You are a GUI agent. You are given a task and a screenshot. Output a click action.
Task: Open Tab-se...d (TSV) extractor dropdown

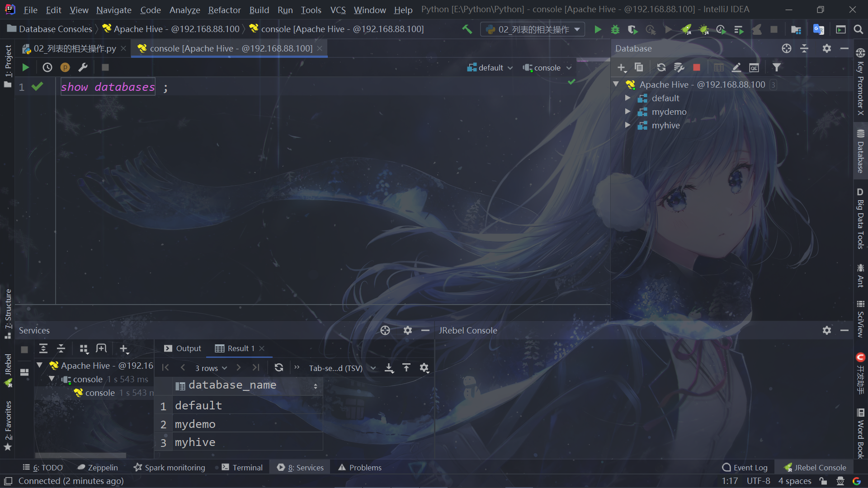click(342, 368)
